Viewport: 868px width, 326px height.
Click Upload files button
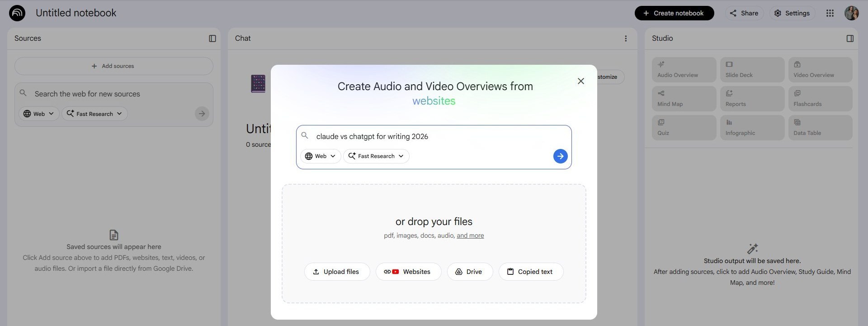pos(337,272)
